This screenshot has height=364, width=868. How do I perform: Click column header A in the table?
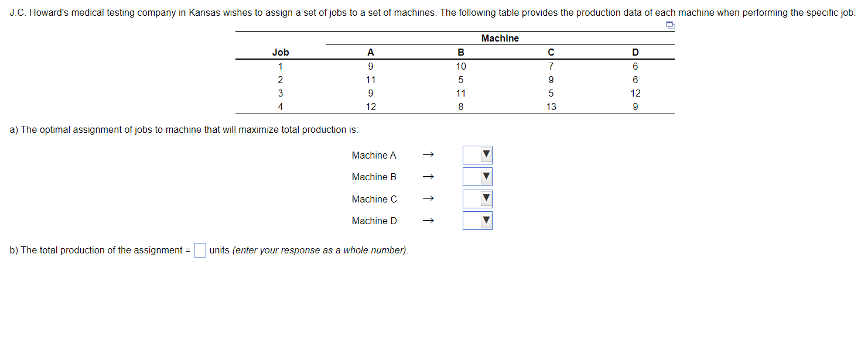[370, 52]
